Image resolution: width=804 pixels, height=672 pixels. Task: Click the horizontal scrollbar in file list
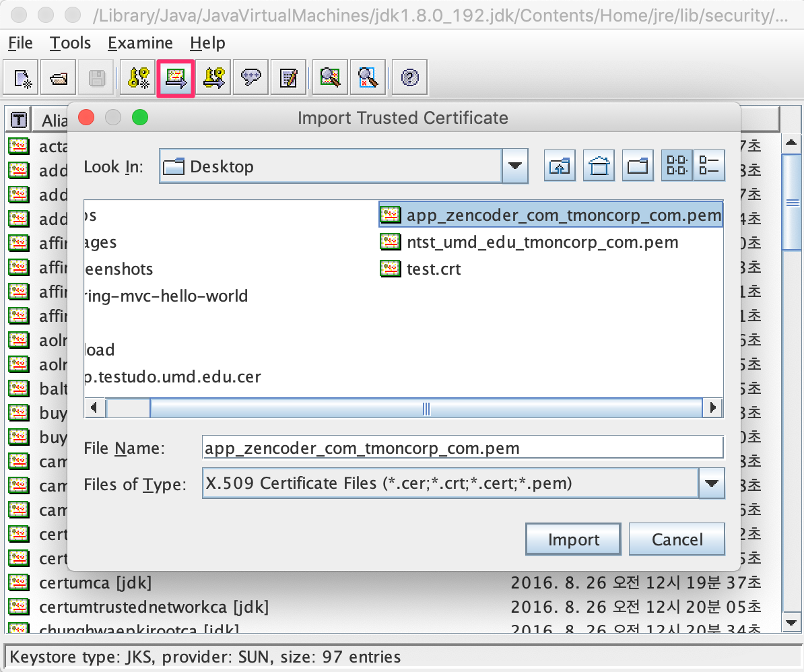tap(426, 408)
